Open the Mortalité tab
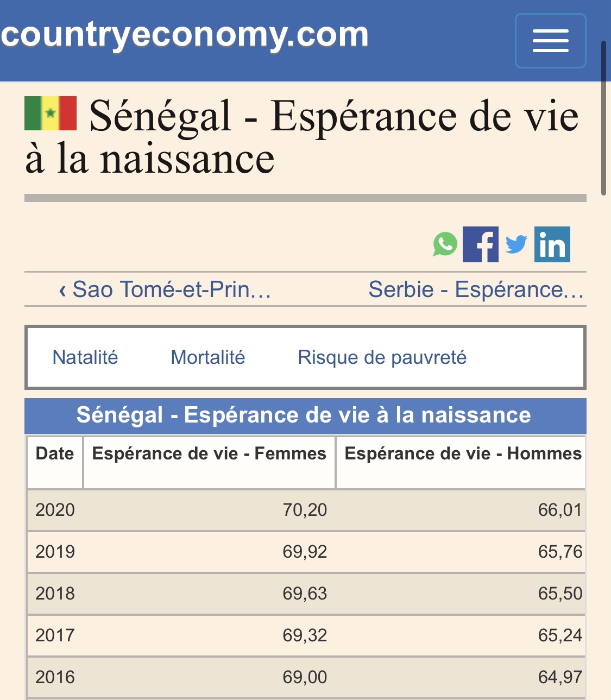 207,357
